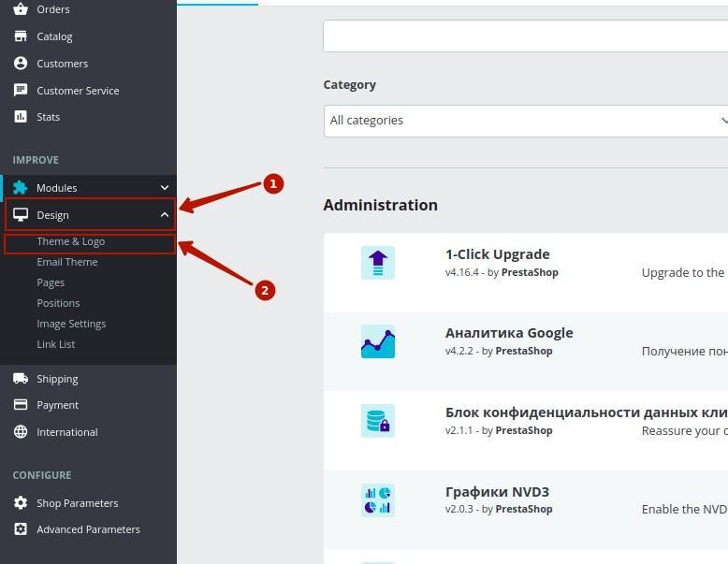Click the Upgrade to the description text
The height and width of the screenshot is (564, 728).
(682, 273)
